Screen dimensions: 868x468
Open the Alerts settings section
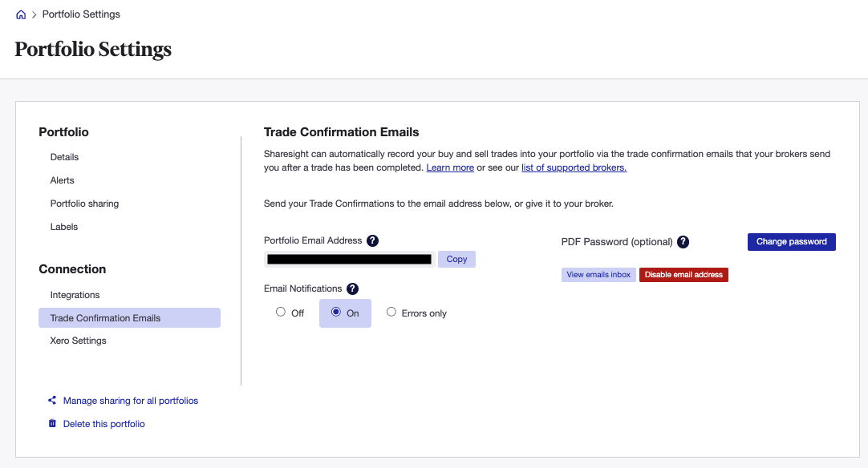62,180
